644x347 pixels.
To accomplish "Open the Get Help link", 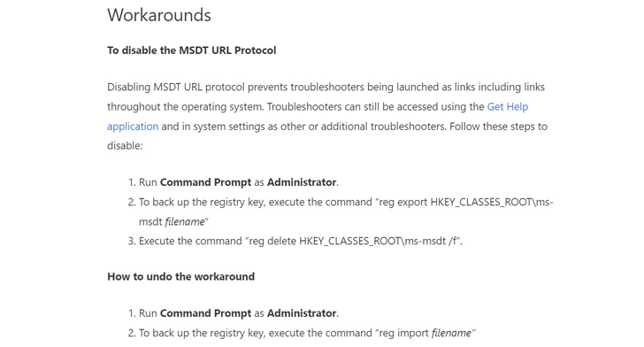I will tap(507, 107).
